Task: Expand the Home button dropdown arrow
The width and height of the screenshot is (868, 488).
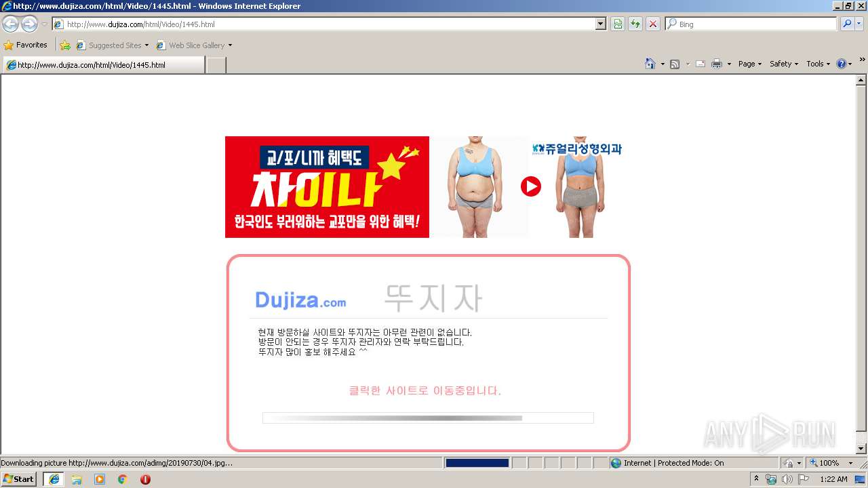Action: coord(663,64)
